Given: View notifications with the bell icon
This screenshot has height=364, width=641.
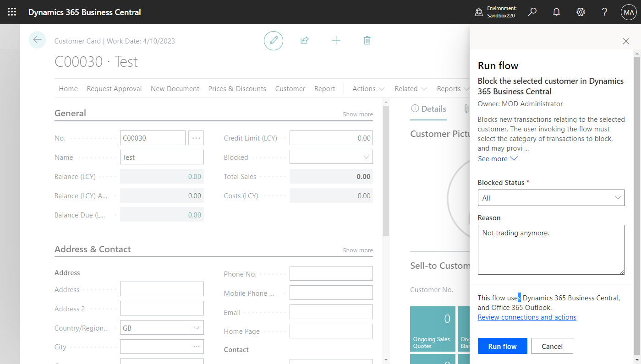Looking at the screenshot, I should 556,12.
